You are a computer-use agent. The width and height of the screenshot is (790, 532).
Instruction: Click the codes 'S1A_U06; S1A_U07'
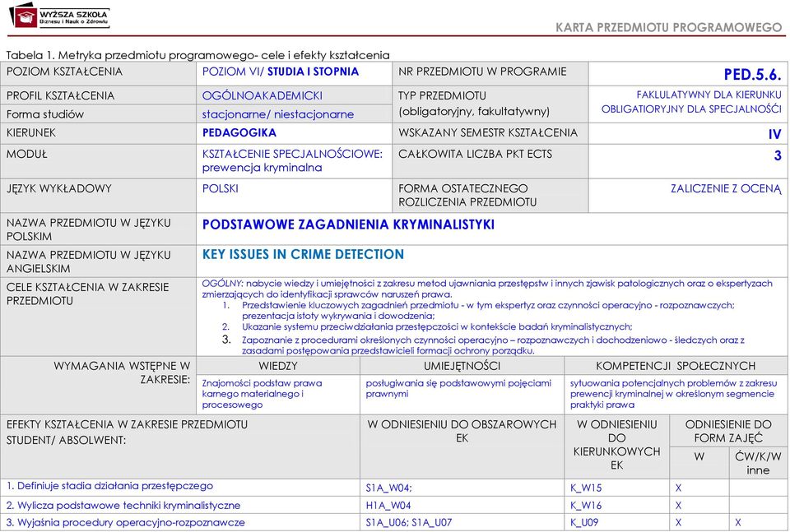pyautogui.click(x=409, y=522)
